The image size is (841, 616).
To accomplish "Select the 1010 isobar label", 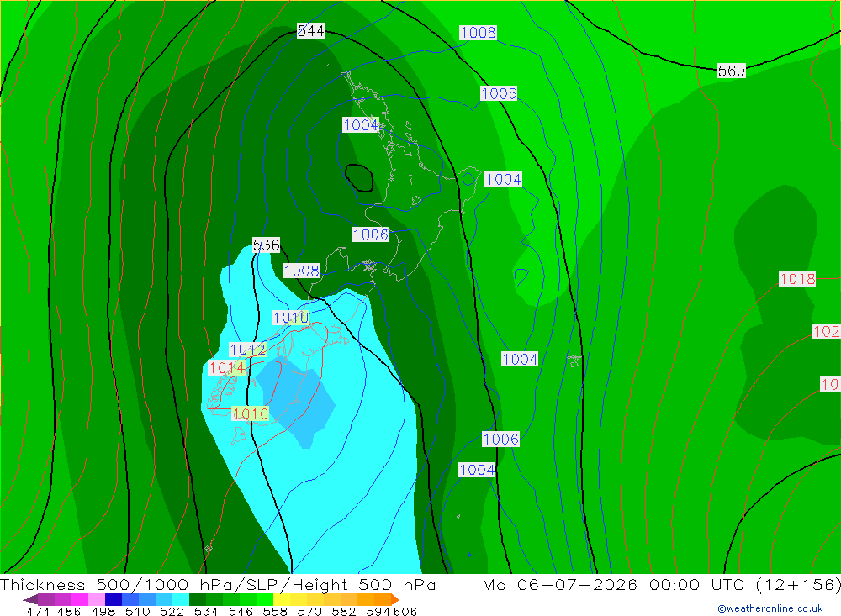I will [x=291, y=318].
